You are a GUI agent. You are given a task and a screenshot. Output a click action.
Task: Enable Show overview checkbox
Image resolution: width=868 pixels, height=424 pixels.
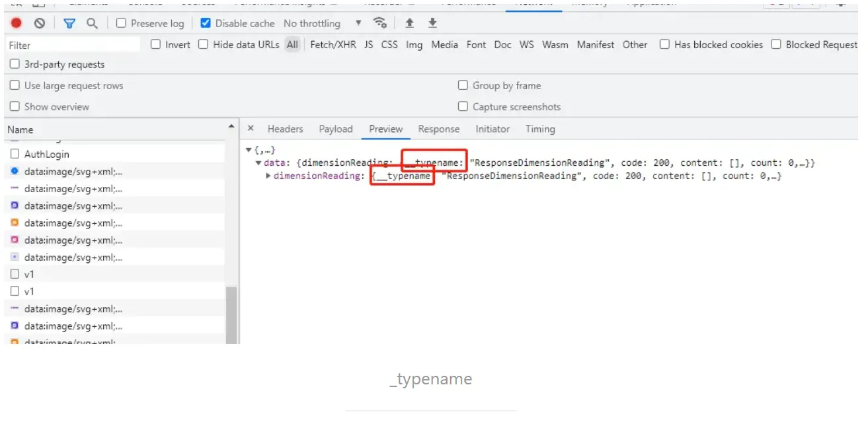pos(15,106)
